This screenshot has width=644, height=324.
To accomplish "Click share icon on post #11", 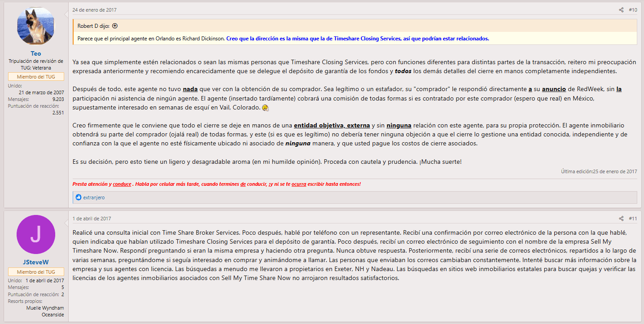I will pyautogui.click(x=621, y=219).
